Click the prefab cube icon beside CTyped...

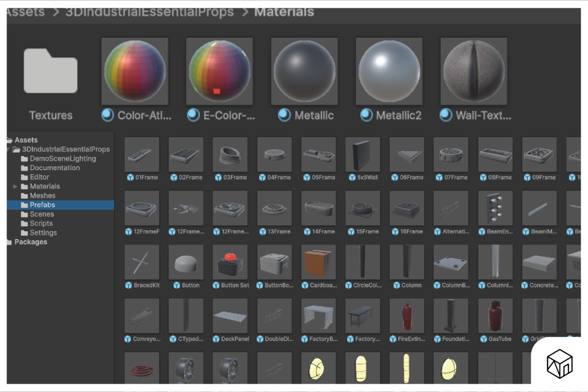click(x=173, y=339)
